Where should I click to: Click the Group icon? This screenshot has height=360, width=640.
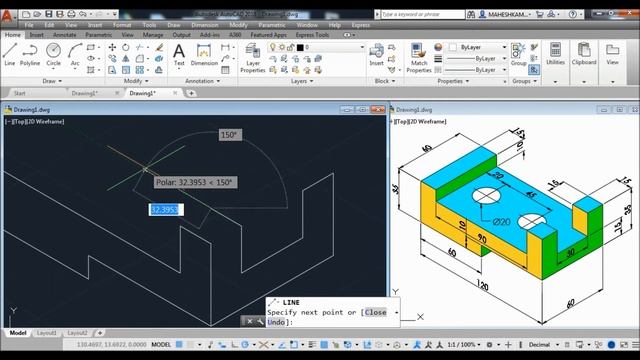tap(518, 55)
